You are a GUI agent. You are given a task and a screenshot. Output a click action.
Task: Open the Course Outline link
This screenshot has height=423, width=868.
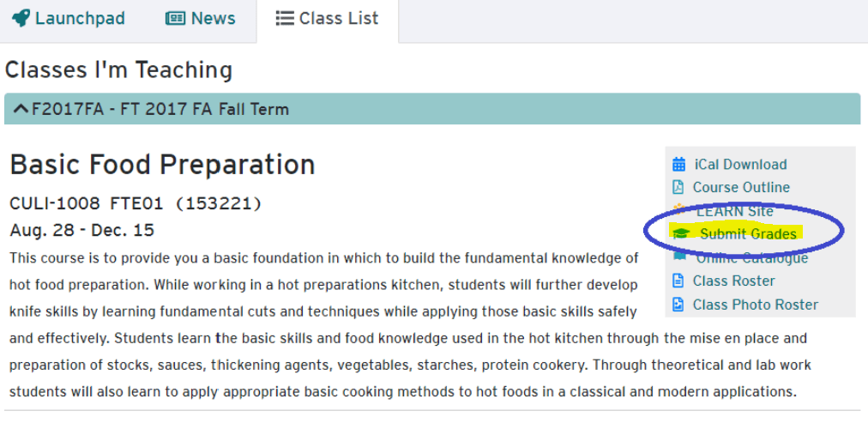pyautogui.click(x=741, y=187)
